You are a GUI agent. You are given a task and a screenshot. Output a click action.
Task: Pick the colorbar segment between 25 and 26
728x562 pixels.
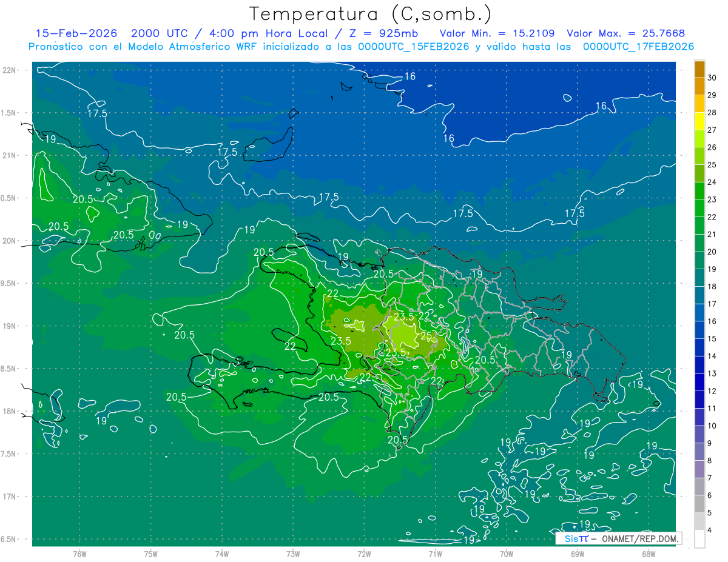(x=699, y=156)
